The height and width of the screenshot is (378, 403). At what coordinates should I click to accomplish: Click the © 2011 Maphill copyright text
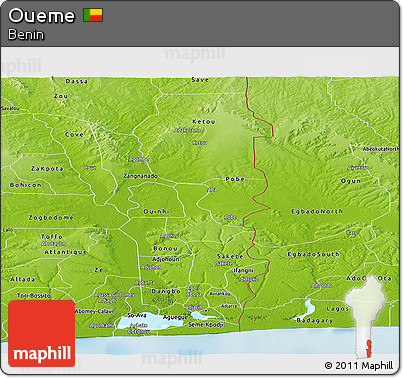(359, 366)
